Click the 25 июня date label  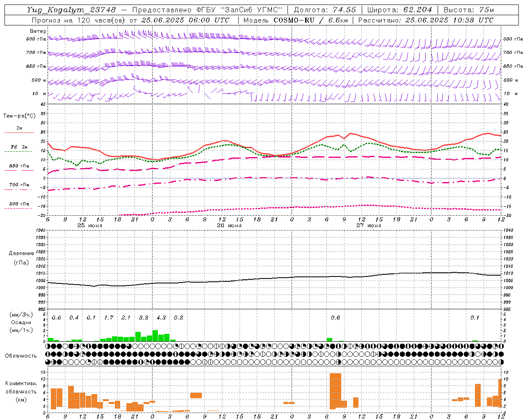point(90,226)
